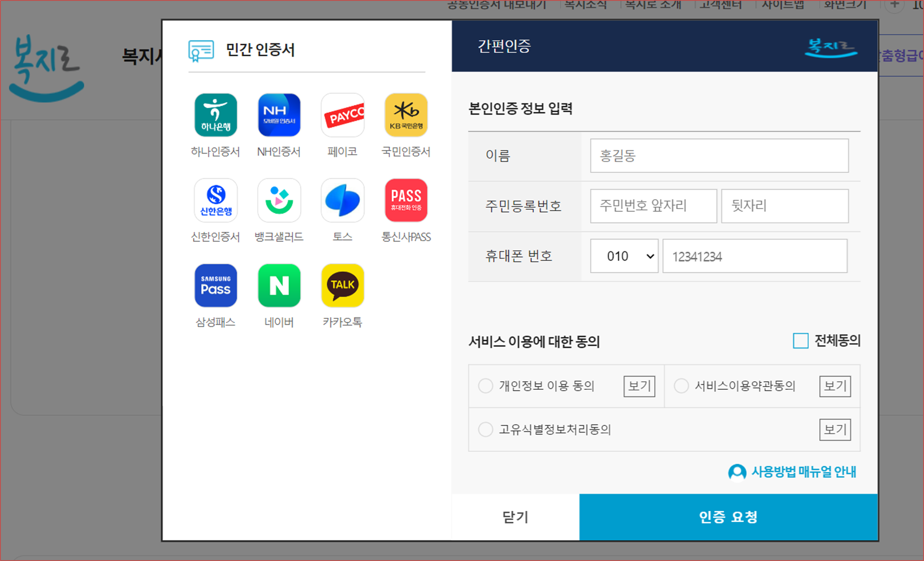924x561 pixels.
Task: Select 네이버 certificate icon
Action: [279, 286]
